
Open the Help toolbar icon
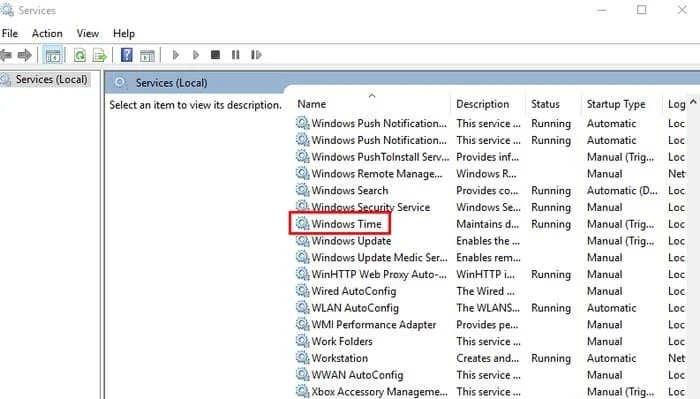[x=127, y=55]
